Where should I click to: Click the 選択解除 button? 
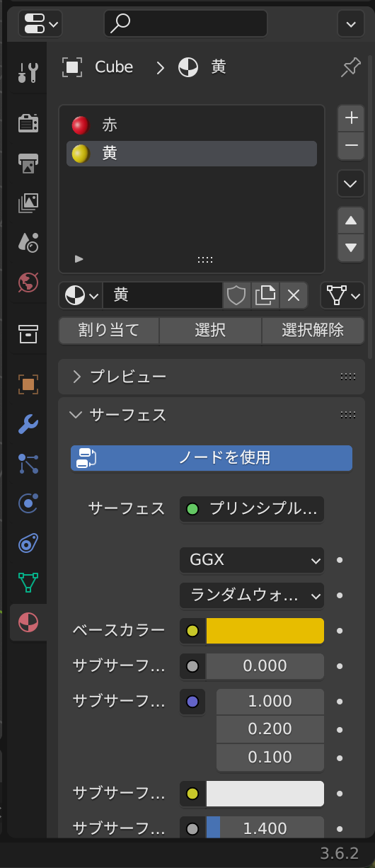pyautogui.click(x=313, y=330)
